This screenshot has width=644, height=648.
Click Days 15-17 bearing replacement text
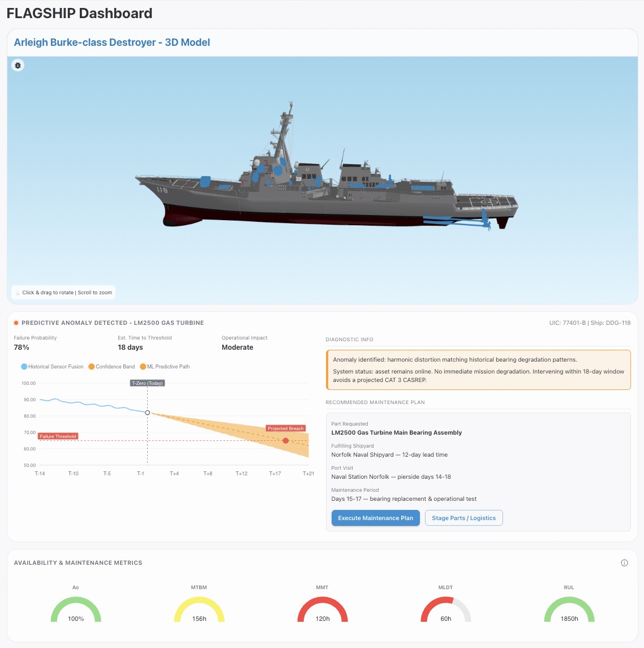(x=404, y=499)
